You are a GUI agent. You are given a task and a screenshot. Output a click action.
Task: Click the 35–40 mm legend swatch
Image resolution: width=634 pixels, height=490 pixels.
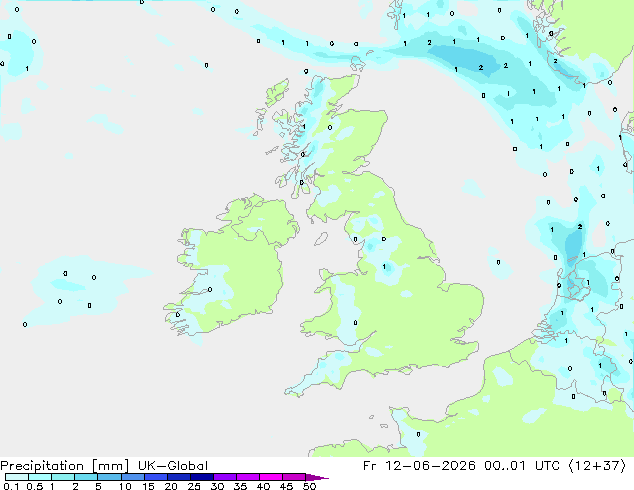(248, 477)
